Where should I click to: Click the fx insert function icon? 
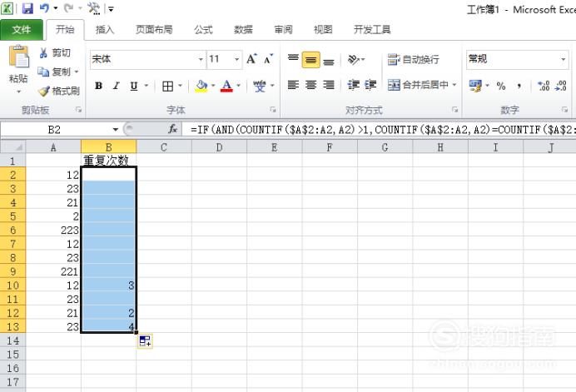[x=172, y=129]
